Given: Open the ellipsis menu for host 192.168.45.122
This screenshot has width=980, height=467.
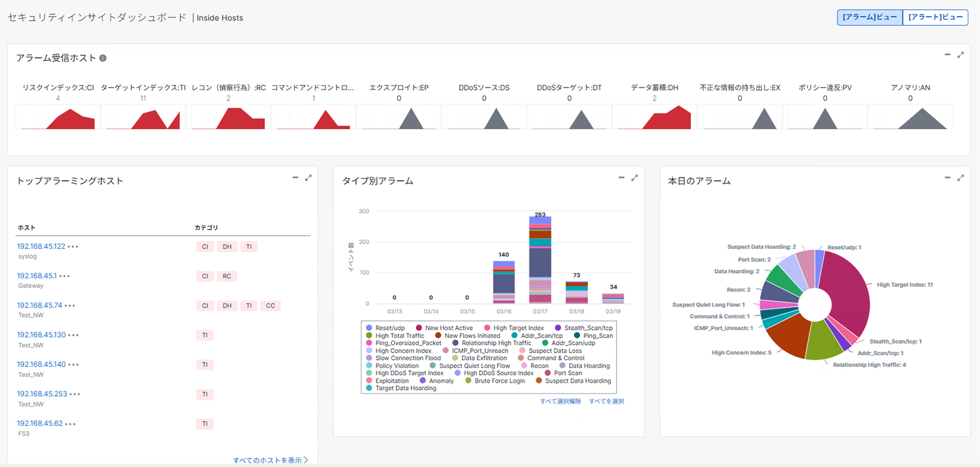Looking at the screenshot, I should coord(73,247).
